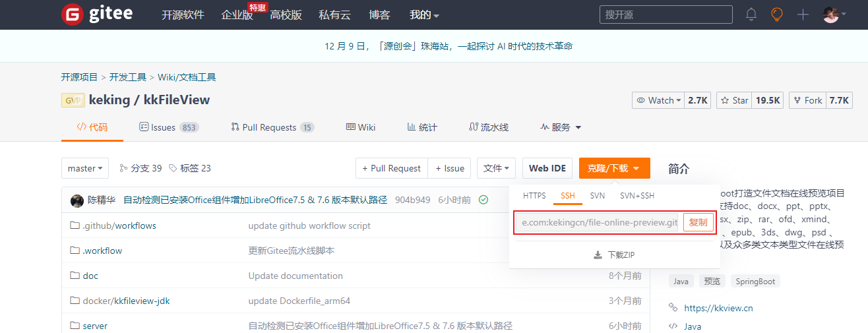Viewport: 868px width, 333px height.
Task: Click the 19.5K stars count
Action: [768, 100]
